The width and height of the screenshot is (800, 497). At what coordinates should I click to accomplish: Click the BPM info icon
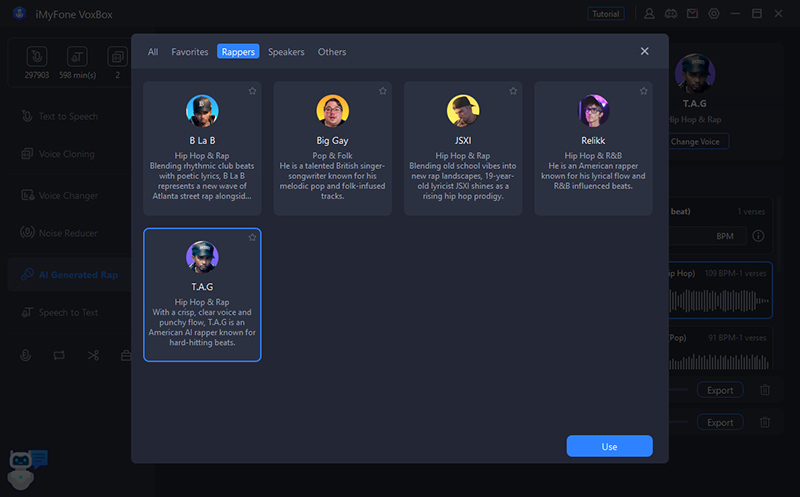758,236
